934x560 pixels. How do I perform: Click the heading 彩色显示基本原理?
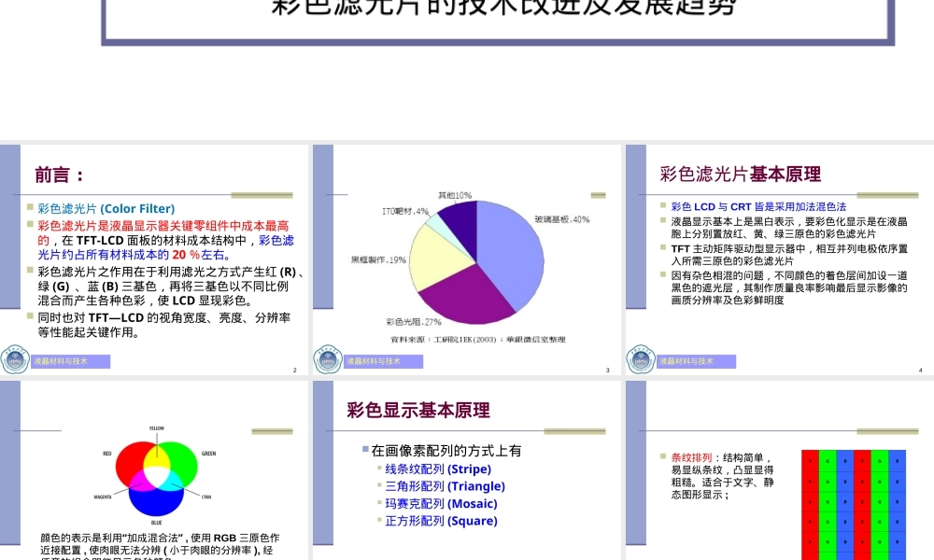pos(418,411)
